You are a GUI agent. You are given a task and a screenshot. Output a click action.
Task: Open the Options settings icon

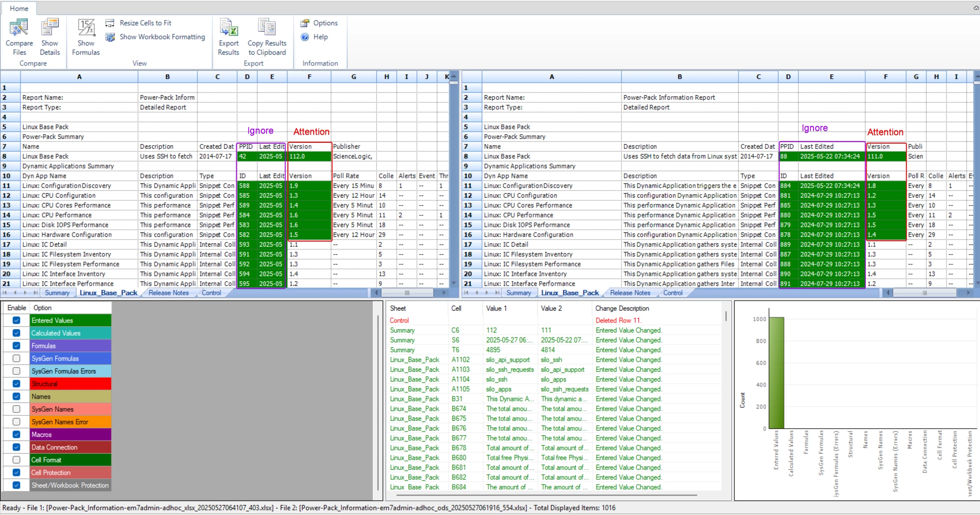tap(305, 23)
